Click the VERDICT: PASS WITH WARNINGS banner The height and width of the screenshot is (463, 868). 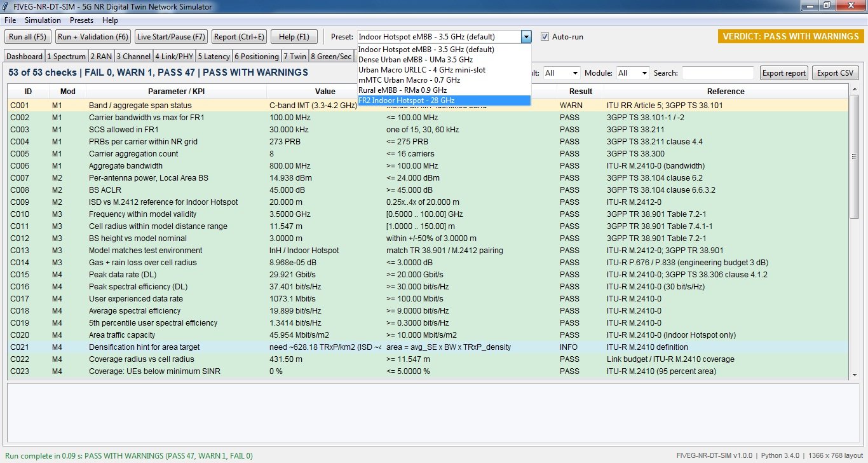791,36
